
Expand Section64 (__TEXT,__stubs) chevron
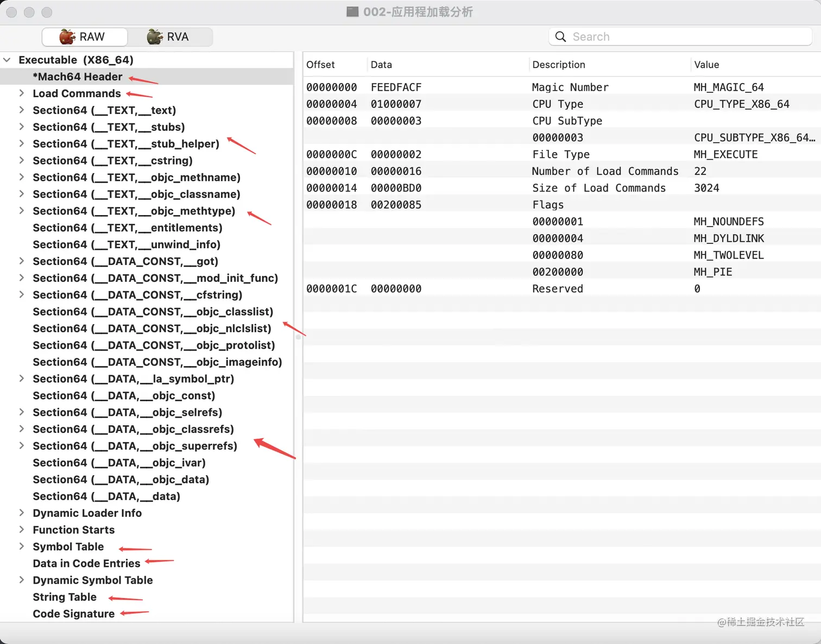pos(21,127)
